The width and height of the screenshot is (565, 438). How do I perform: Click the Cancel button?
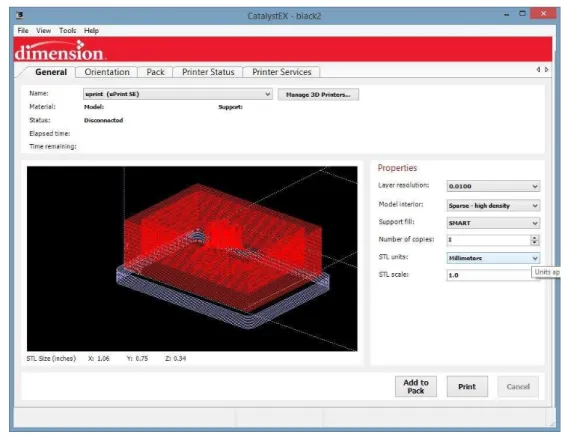518,386
